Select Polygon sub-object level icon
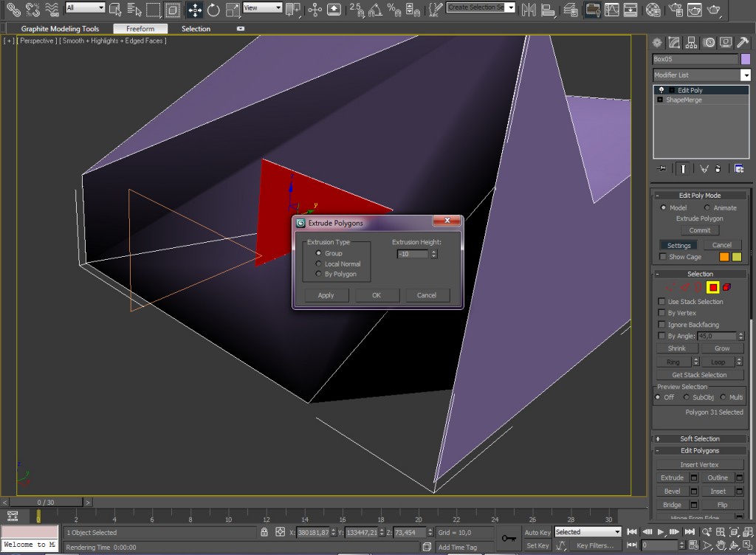 coord(712,288)
